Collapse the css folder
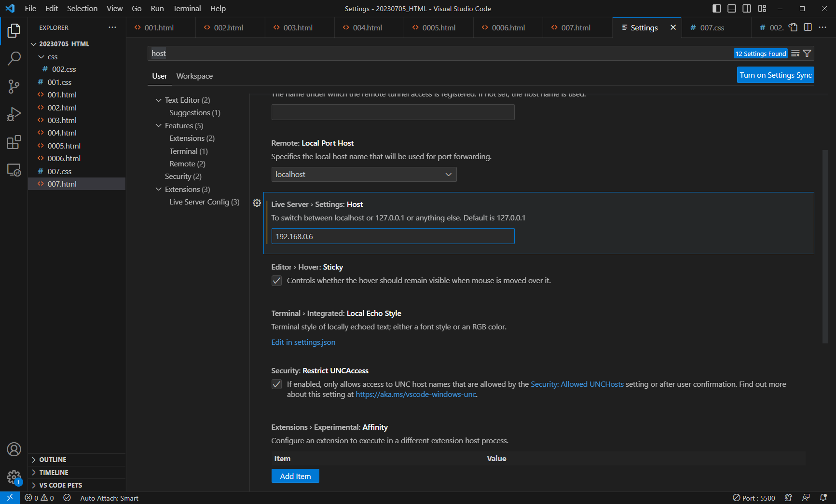Screen dimensions: 836x504 pyautogui.click(x=41, y=57)
